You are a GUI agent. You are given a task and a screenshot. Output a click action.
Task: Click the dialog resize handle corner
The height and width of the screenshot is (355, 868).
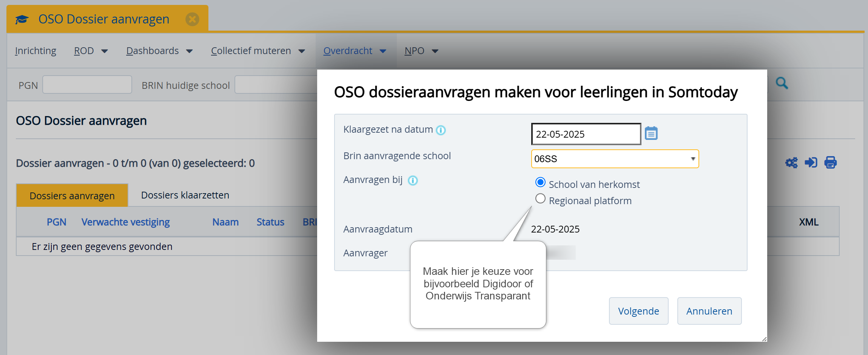764,339
